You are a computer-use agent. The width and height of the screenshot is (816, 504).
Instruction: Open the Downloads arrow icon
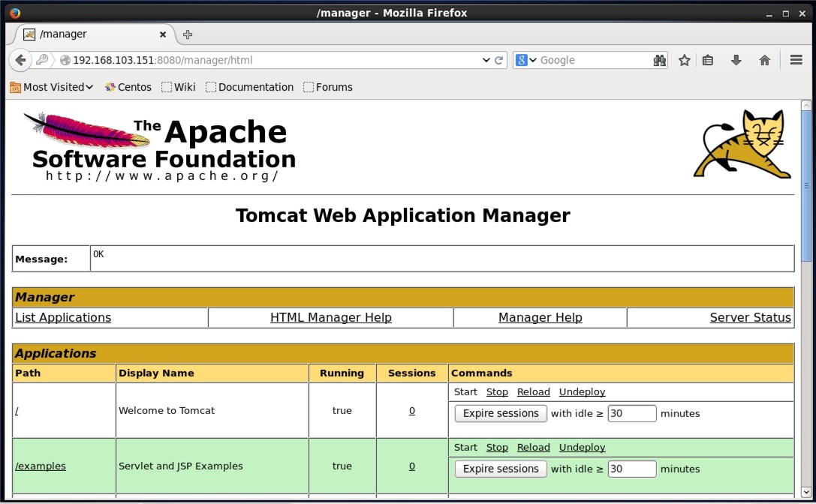[736, 60]
